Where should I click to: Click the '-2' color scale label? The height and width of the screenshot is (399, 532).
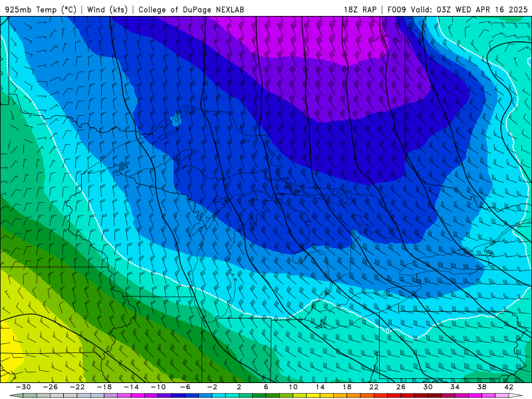click(x=212, y=387)
